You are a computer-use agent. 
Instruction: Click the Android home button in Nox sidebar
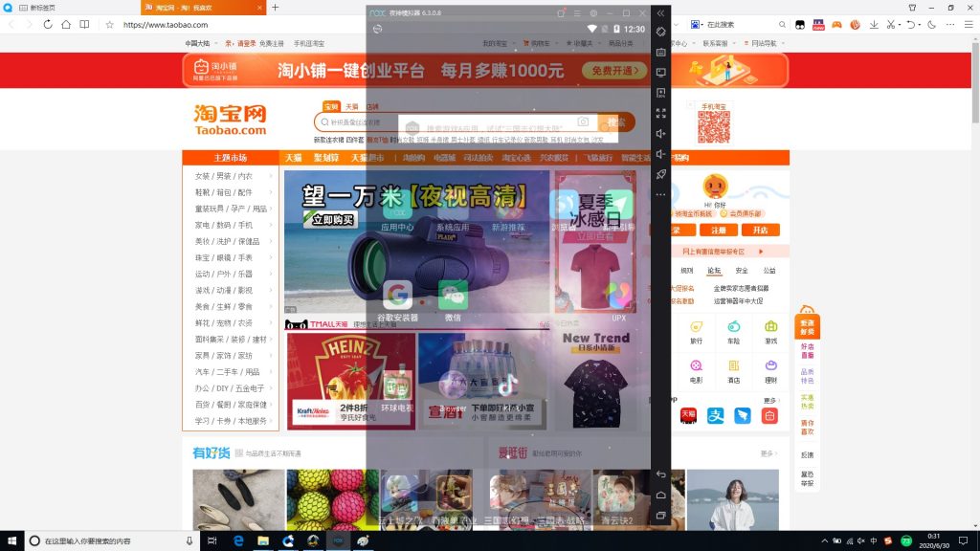[x=660, y=495]
